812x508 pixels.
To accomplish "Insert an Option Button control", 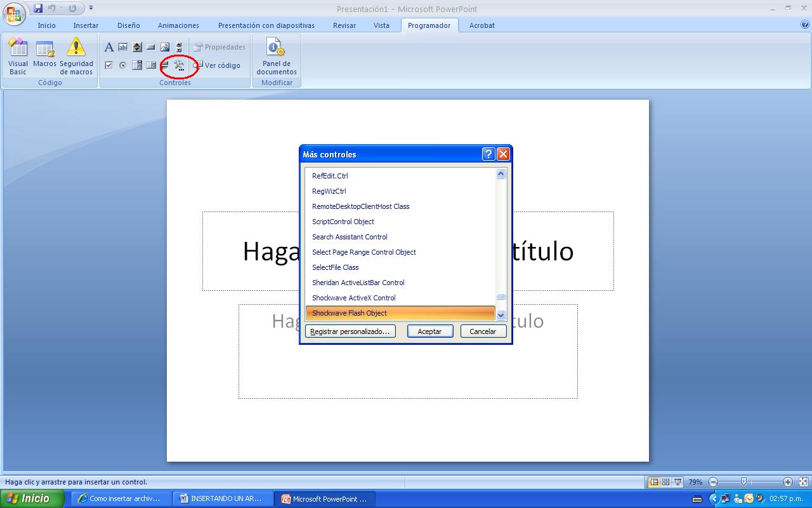I will [122, 65].
